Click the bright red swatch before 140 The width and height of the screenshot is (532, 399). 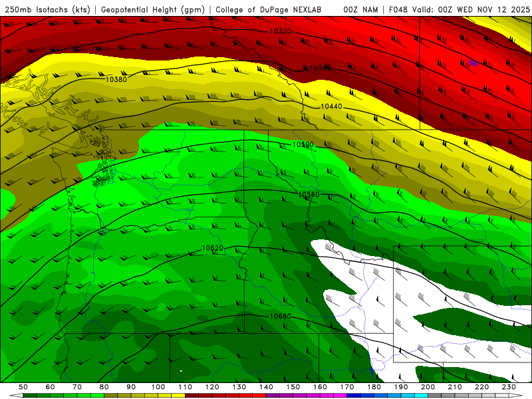click(259, 395)
